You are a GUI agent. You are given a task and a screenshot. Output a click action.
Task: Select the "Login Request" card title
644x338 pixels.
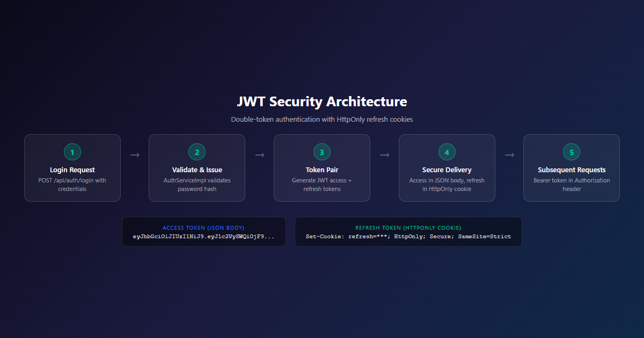pyautogui.click(x=72, y=170)
